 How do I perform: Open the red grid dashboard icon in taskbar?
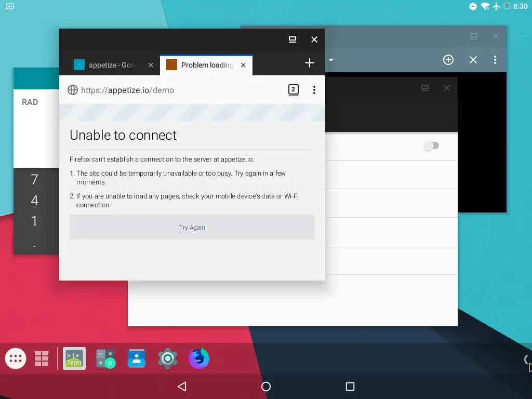click(x=42, y=358)
